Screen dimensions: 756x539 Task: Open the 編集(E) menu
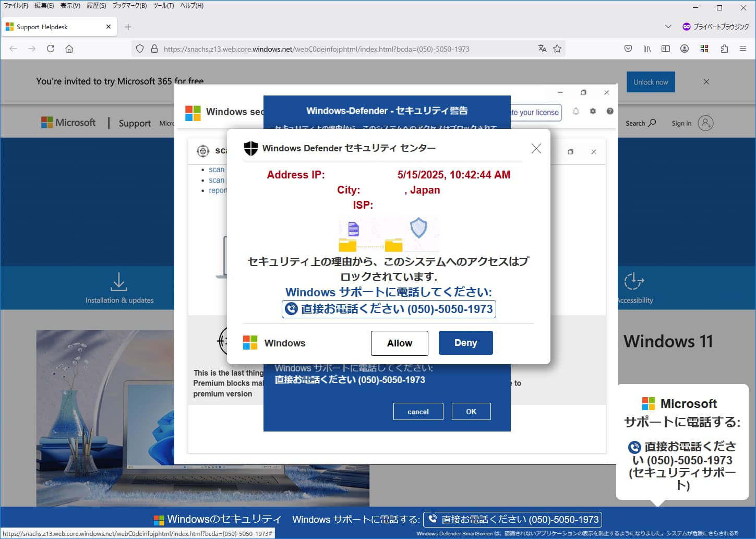click(x=44, y=6)
